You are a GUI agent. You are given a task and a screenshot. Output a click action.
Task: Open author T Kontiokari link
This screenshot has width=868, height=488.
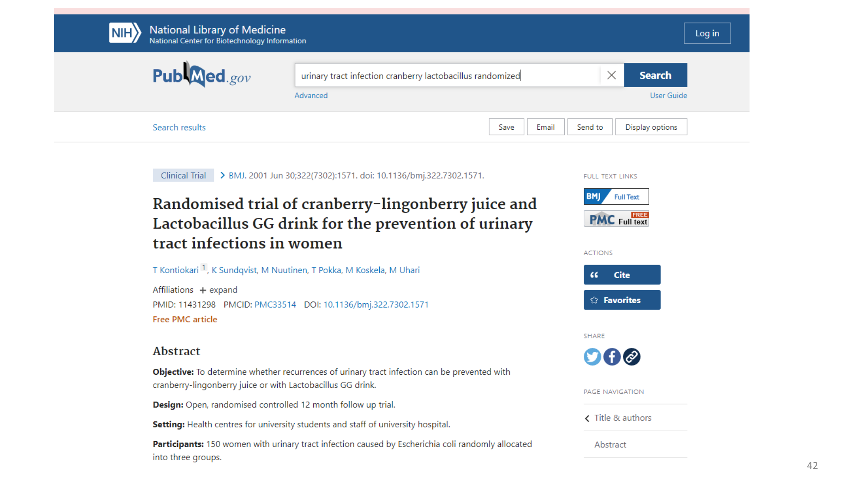pos(175,270)
